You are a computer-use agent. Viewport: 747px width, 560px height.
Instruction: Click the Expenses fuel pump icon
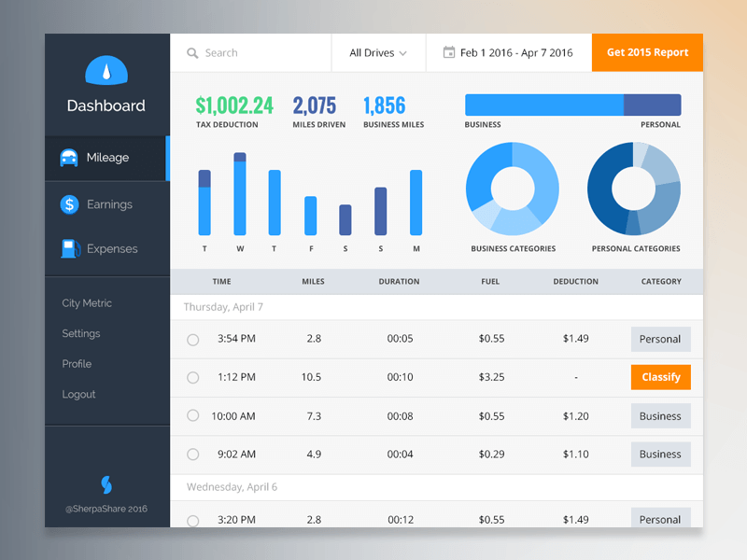[69, 248]
